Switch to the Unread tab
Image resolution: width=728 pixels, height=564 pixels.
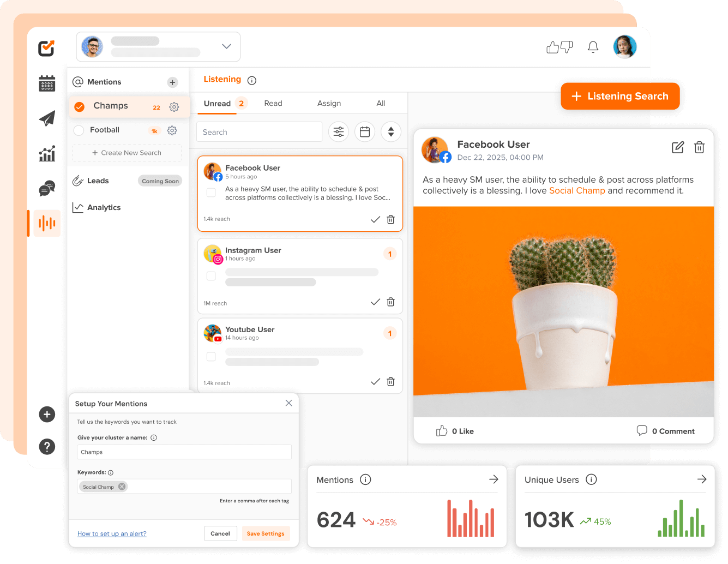217,103
